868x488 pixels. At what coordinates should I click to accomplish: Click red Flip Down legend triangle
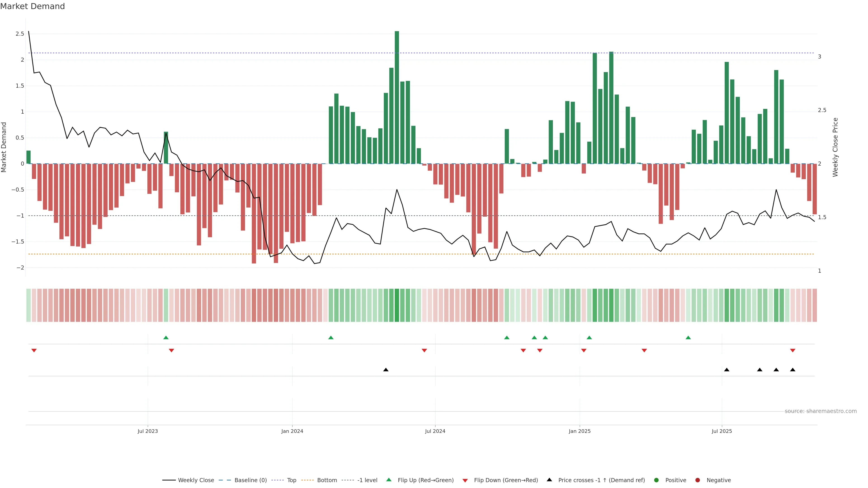pos(465,480)
